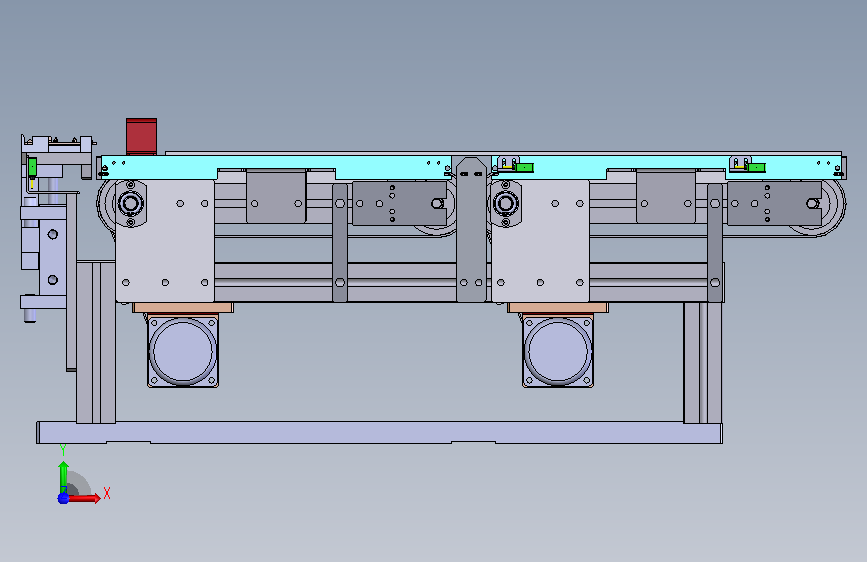Select the right aluminum support leg
Screen dimensions: 867x562
click(703, 362)
